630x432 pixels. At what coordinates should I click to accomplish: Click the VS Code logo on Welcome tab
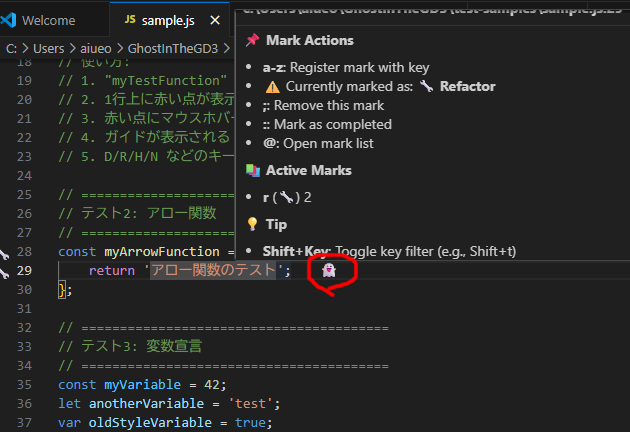(8, 20)
